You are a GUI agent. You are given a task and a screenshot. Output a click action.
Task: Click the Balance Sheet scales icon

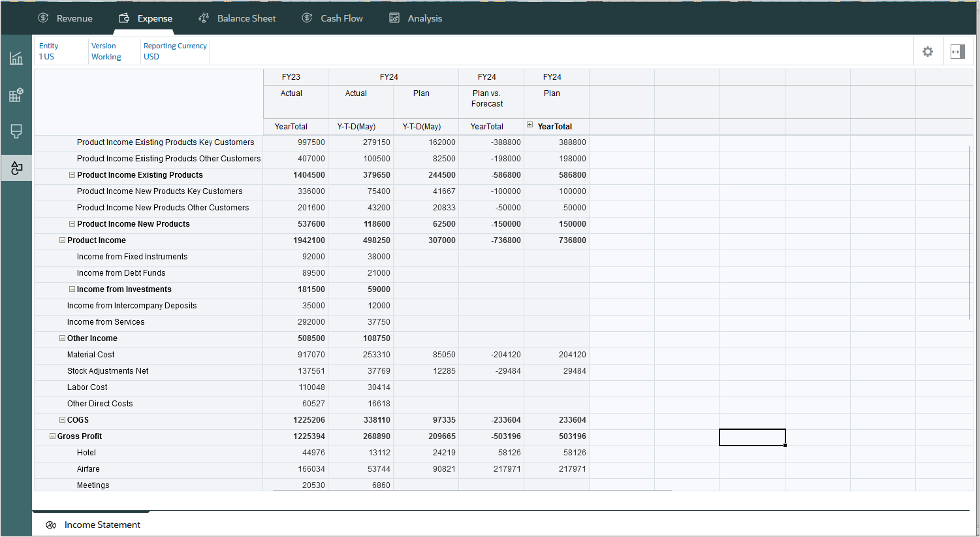[x=204, y=18]
